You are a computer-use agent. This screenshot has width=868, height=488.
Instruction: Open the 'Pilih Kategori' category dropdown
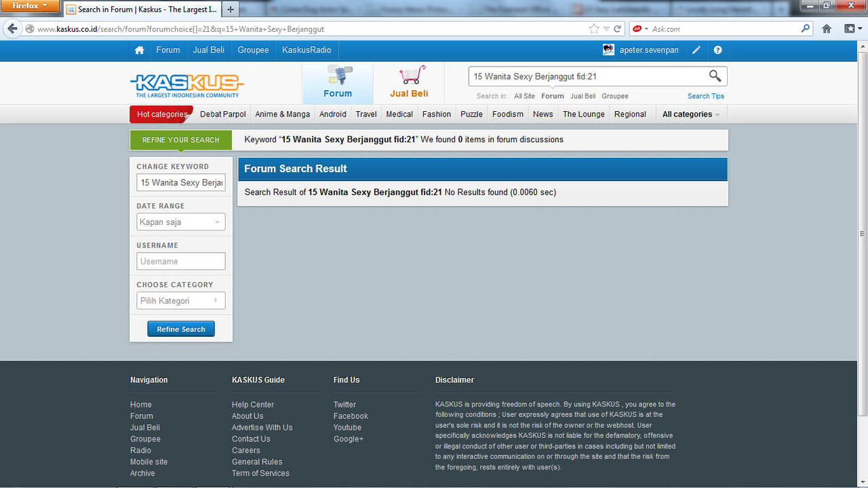[180, 301]
